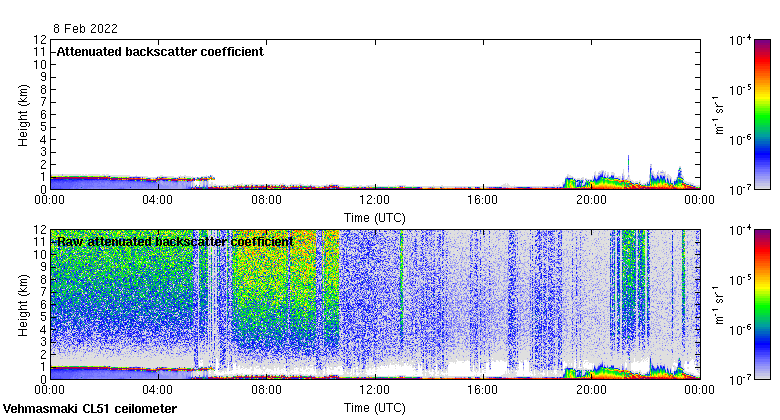Click the colorbar beside the raw backscatter plot

pos(763,305)
